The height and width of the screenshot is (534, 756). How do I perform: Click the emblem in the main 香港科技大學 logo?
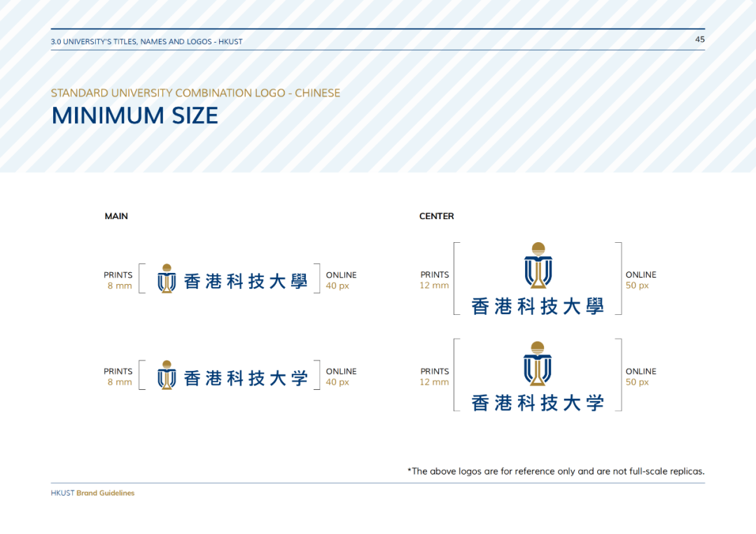167,279
